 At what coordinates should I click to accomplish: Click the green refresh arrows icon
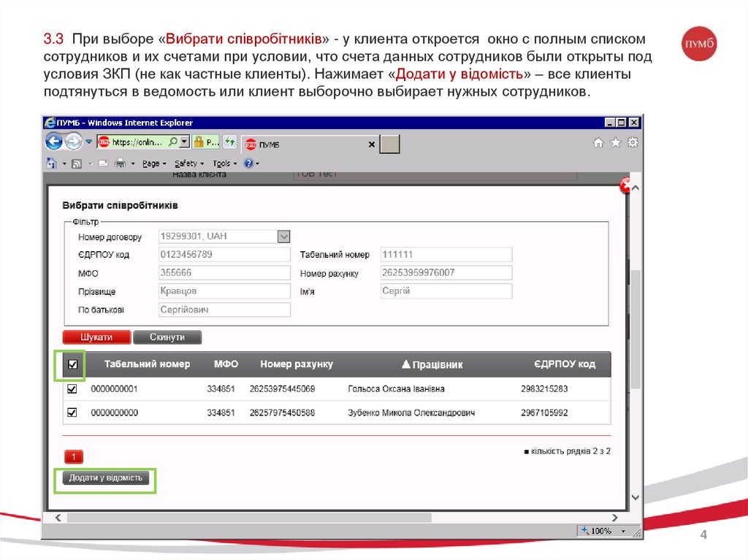[x=230, y=142]
